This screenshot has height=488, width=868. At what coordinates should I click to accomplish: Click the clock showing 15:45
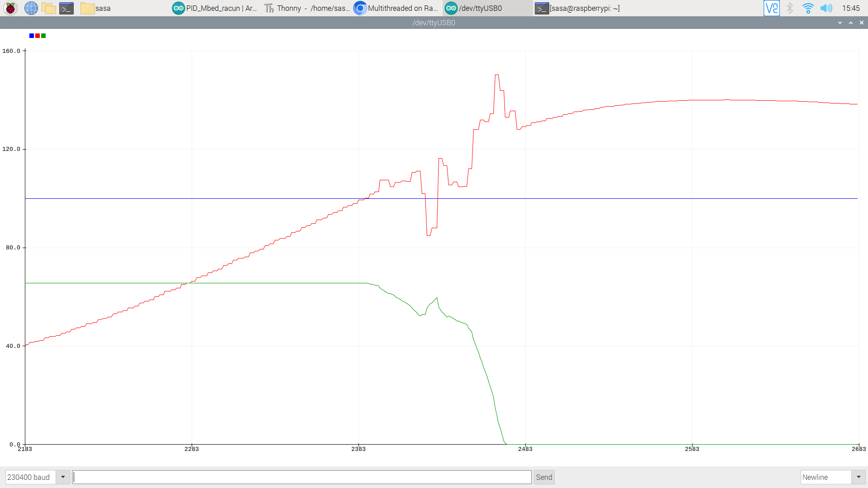[851, 8]
